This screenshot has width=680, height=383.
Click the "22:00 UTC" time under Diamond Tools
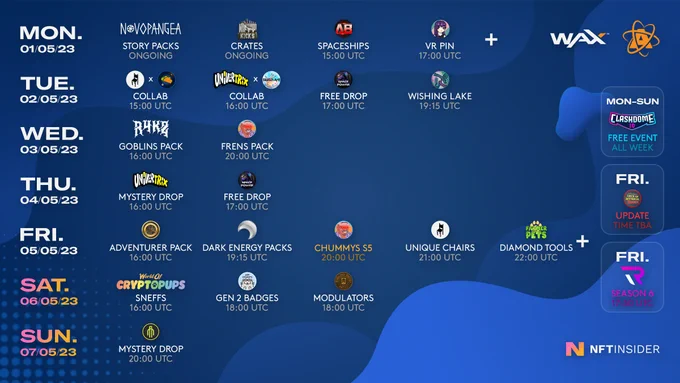(x=536, y=257)
